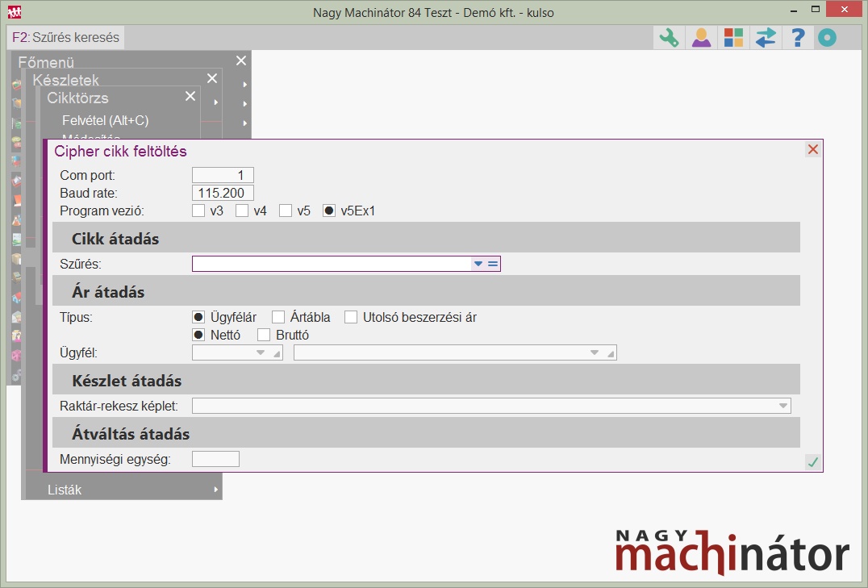868x588 pixels.
Task: Click the Cikk átadás section header
Action: (426, 237)
